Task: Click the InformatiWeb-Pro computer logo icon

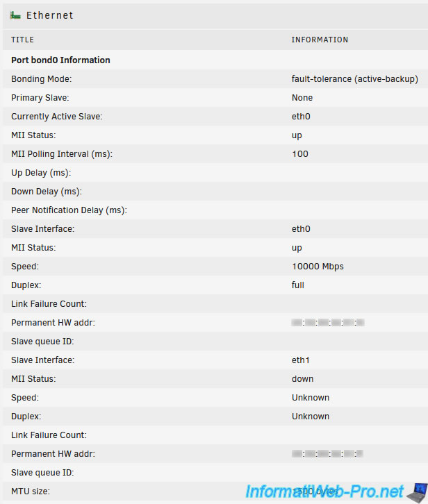Action: (x=417, y=492)
